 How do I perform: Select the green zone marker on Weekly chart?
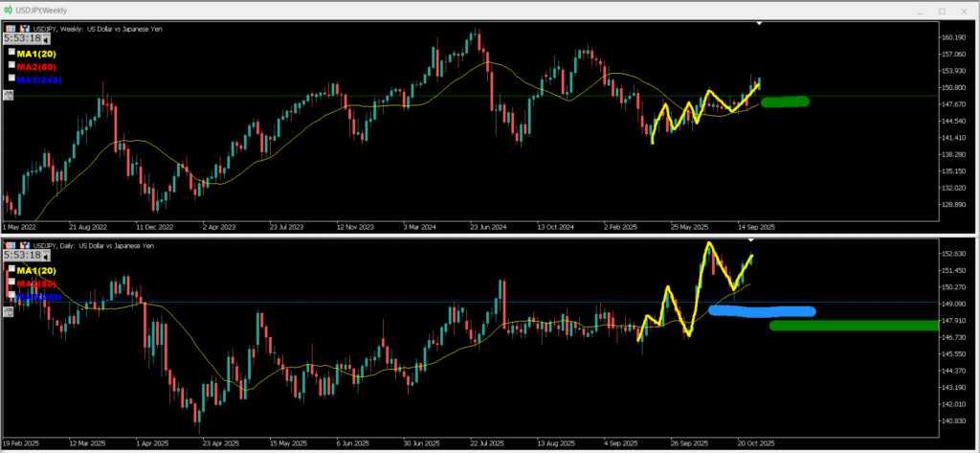click(785, 102)
